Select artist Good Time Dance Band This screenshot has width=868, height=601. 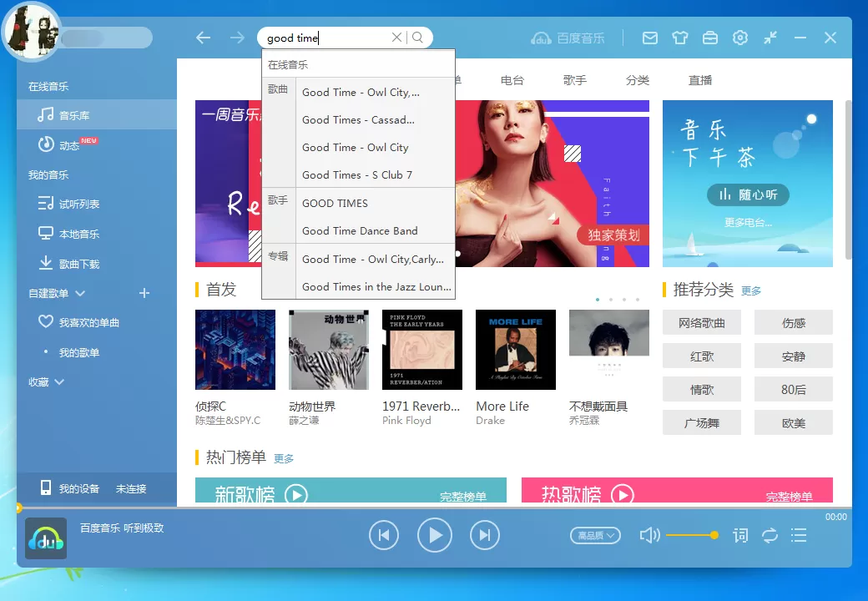[x=376, y=230]
